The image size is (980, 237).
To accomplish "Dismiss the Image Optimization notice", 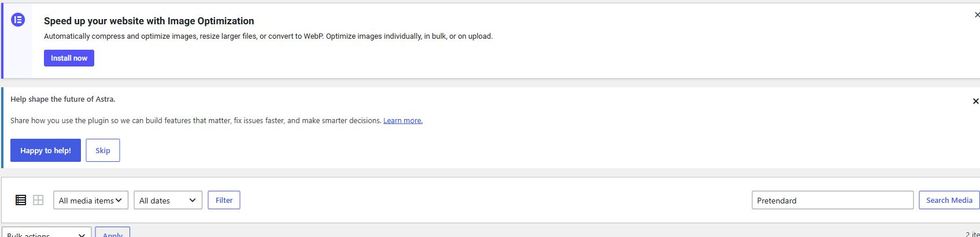I will click(977, 15).
